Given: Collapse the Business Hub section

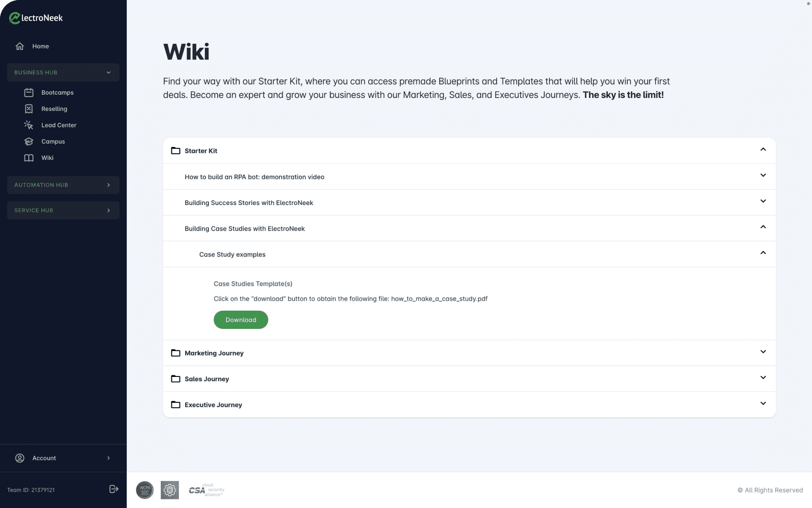Looking at the screenshot, I should 108,73.
